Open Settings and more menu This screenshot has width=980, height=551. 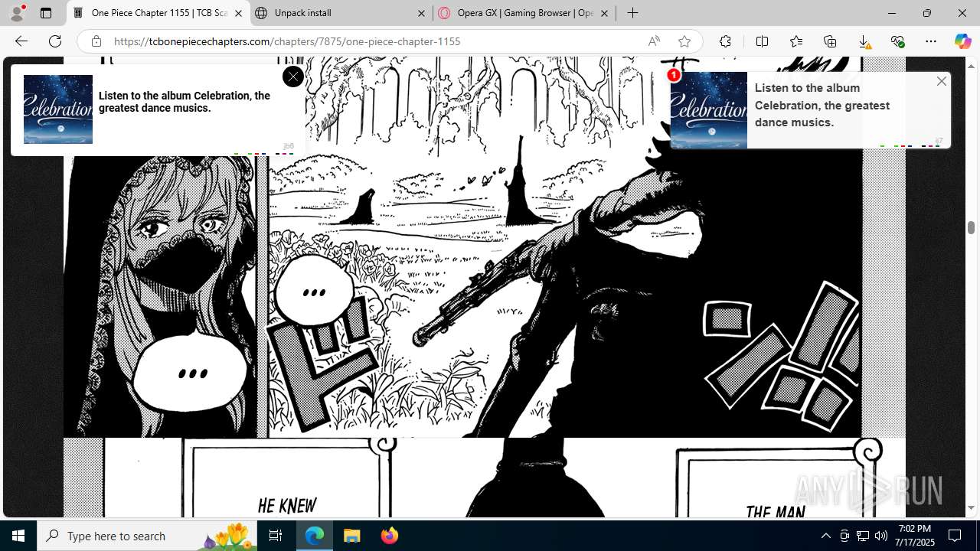click(931, 41)
